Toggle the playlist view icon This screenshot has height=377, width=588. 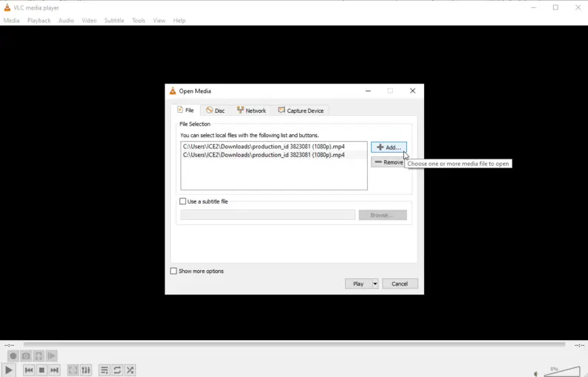click(105, 370)
